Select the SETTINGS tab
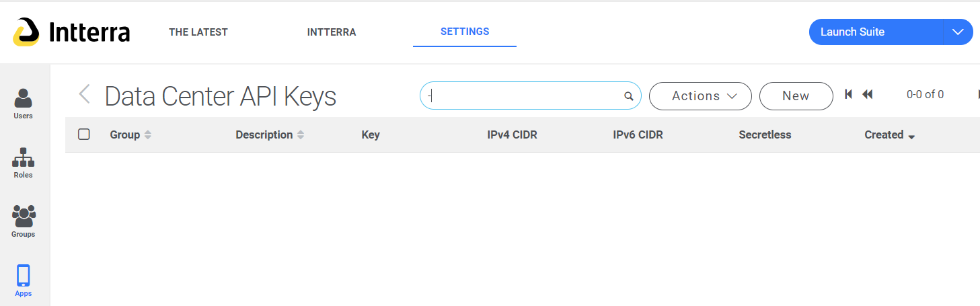Viewport: 980px width, 306px height. [x=465, y=32]
